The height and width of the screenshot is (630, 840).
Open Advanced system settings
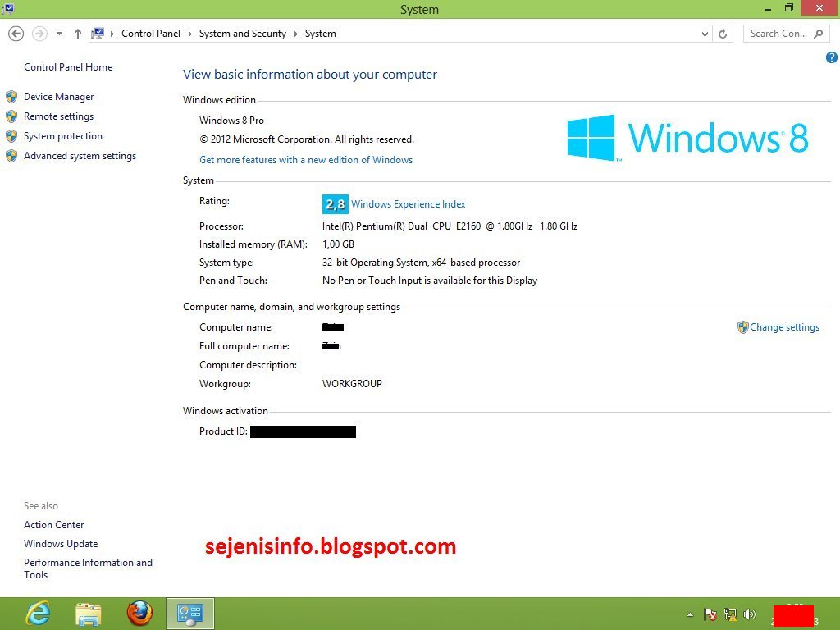tap(80, 156)
